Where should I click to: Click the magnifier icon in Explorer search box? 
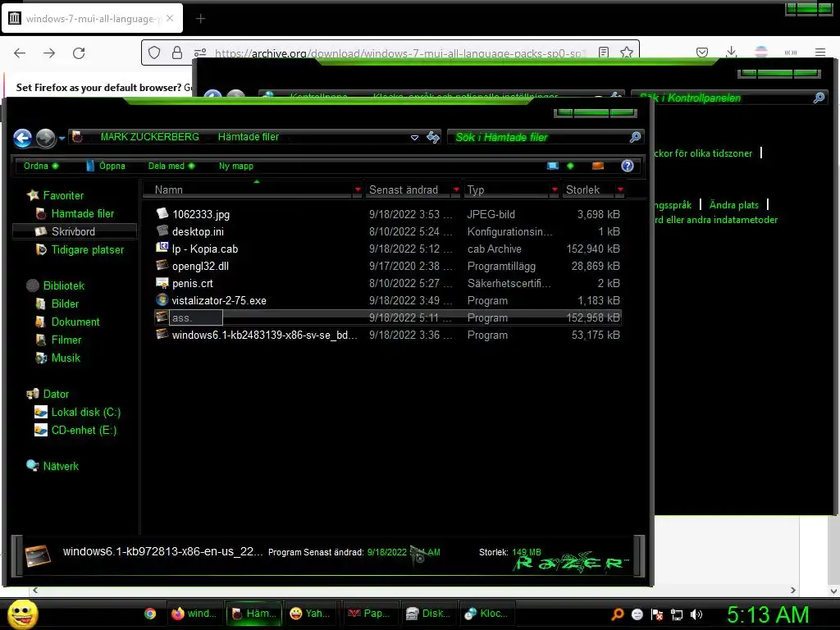pyautogui.click(x=636, y=137)
